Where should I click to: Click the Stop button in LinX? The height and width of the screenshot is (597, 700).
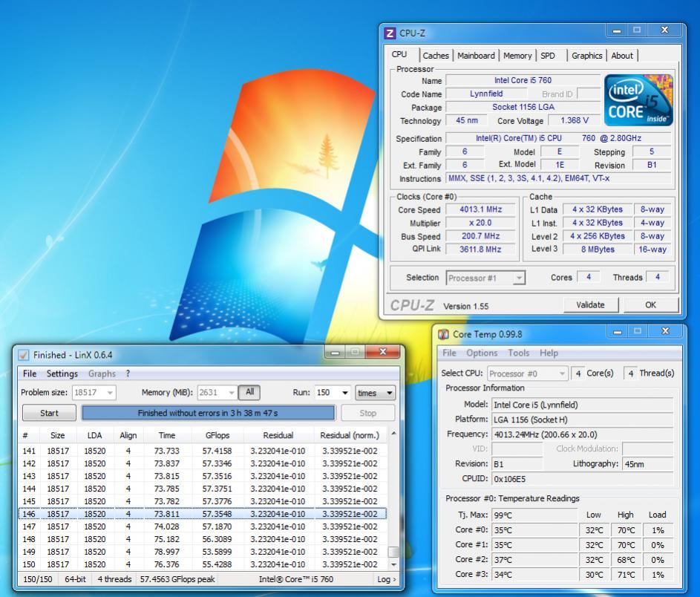click(368, 413)
